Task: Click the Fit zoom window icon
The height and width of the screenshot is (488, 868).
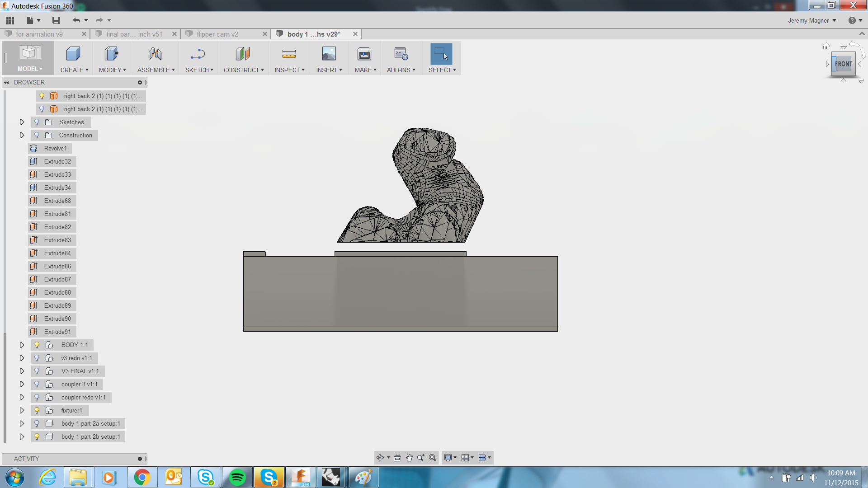Action: tap(433, 458)
